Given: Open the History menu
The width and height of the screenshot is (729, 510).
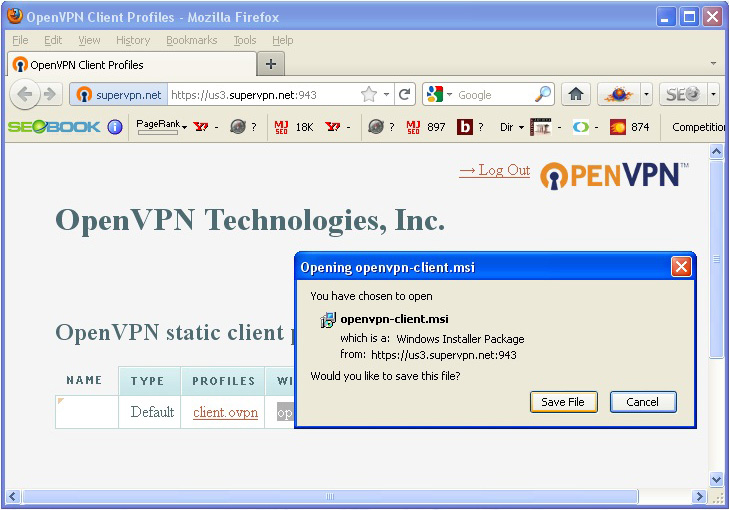Looking at the screenshot, I should click(x=133, y=40).
